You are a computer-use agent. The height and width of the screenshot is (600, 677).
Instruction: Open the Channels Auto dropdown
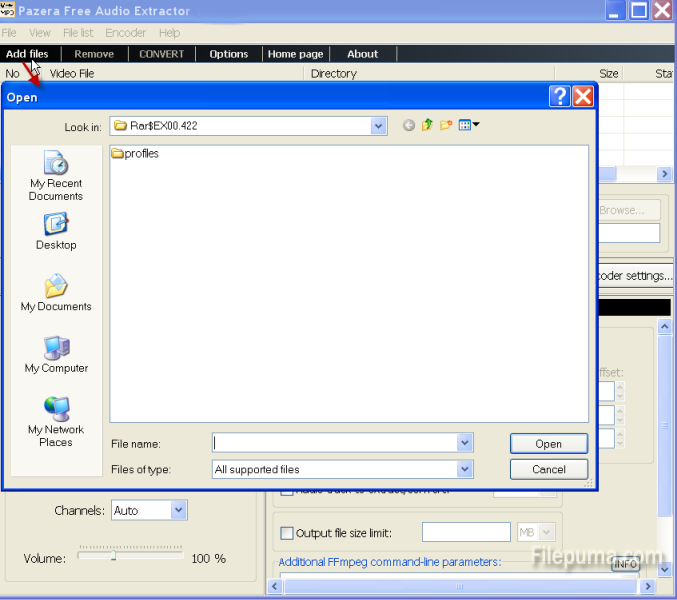[178, 510]
